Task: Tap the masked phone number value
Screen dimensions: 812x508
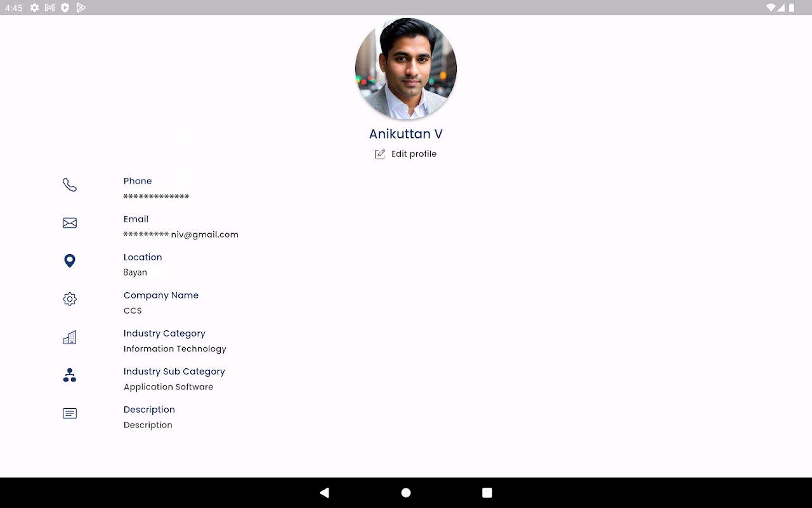Action: 156,197
